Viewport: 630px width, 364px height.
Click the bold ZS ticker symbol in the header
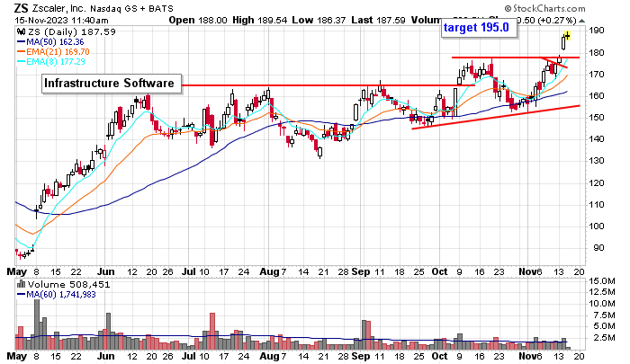[x=21, y=8]
